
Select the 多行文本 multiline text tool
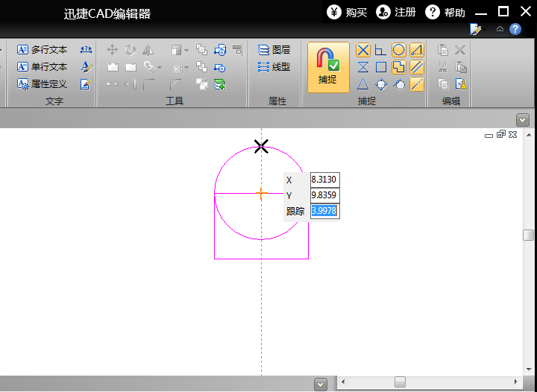coord(43,50)
